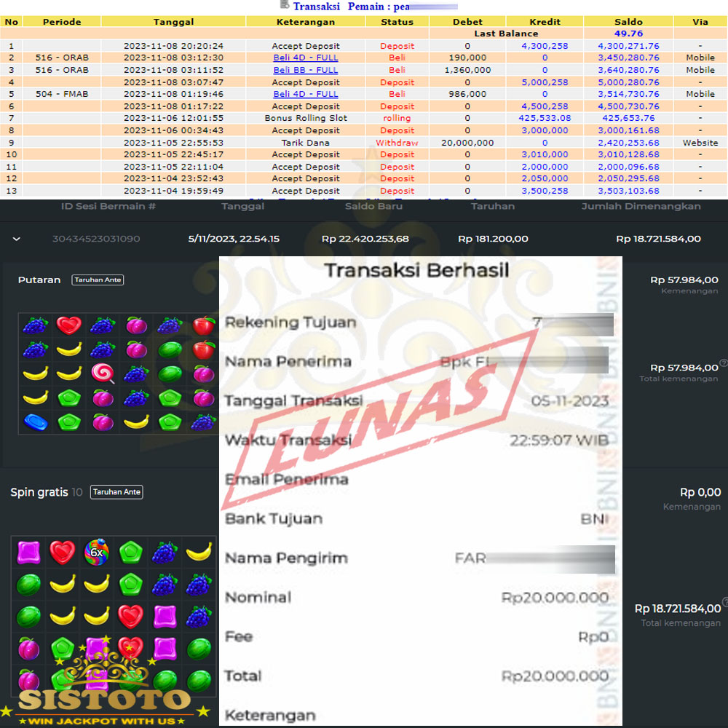This screenshot has height=728, width=728.
Task: Click the 6x rainbow multiplier bomb
Action: coord(96,552)
